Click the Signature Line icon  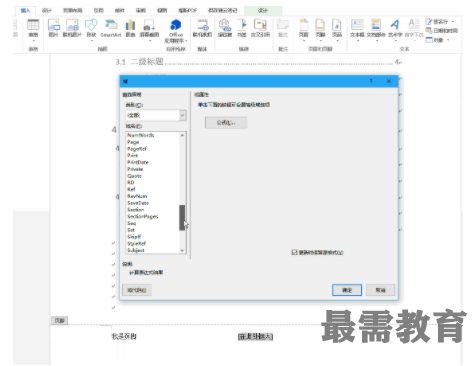(x=429, y=22)
